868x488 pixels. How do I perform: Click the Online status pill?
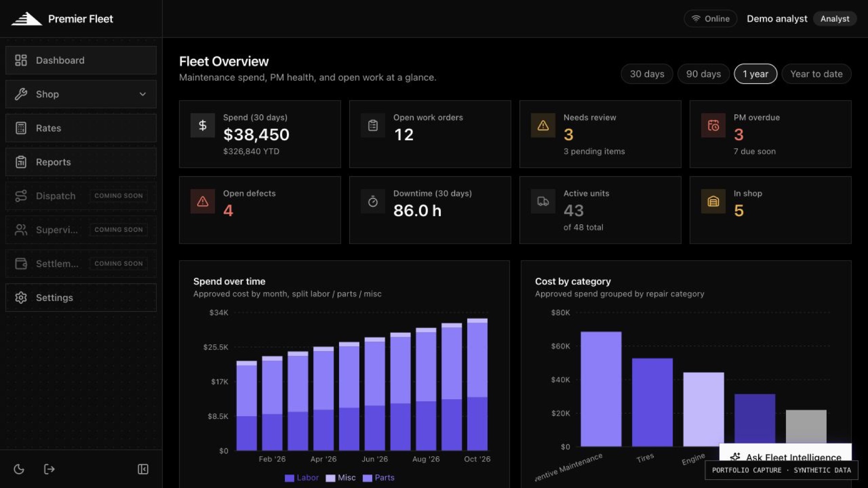[710, 19]
